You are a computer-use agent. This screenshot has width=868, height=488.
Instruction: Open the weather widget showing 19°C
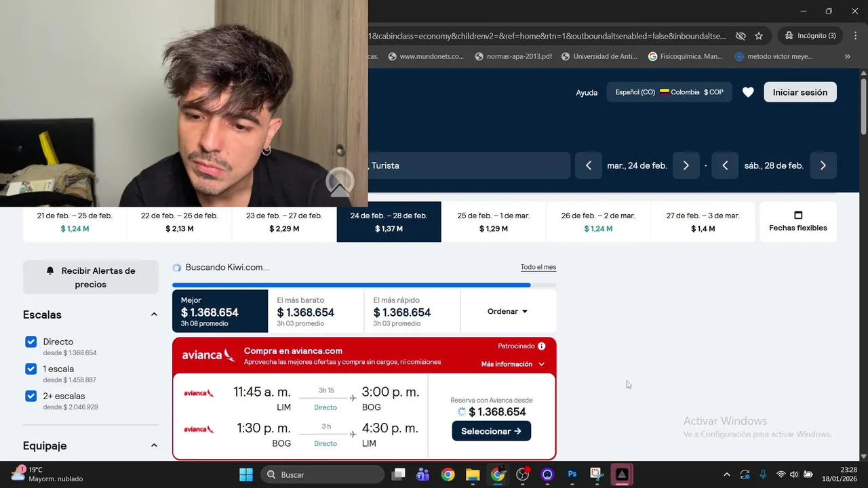click(x=47, y=474)
